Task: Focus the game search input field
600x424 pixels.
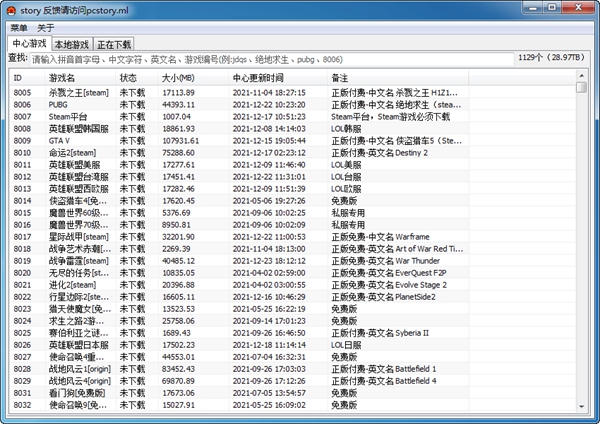Action: (x=272, y=59)
